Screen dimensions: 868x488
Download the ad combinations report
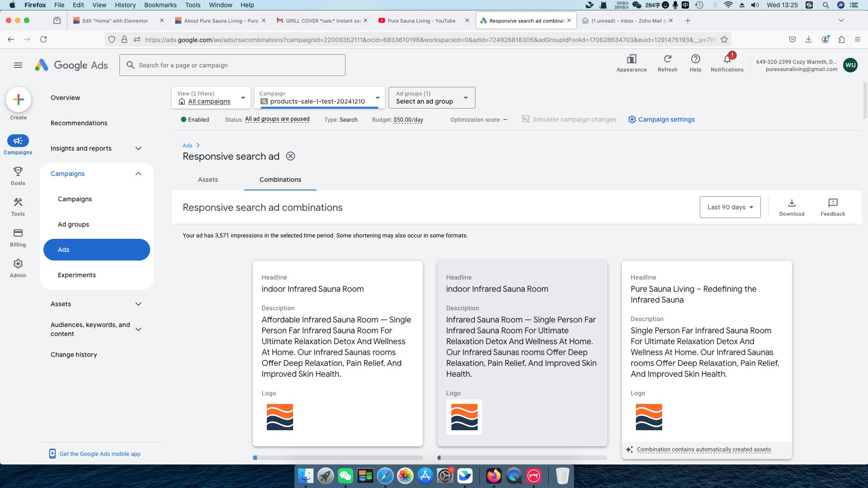point(792,203)
